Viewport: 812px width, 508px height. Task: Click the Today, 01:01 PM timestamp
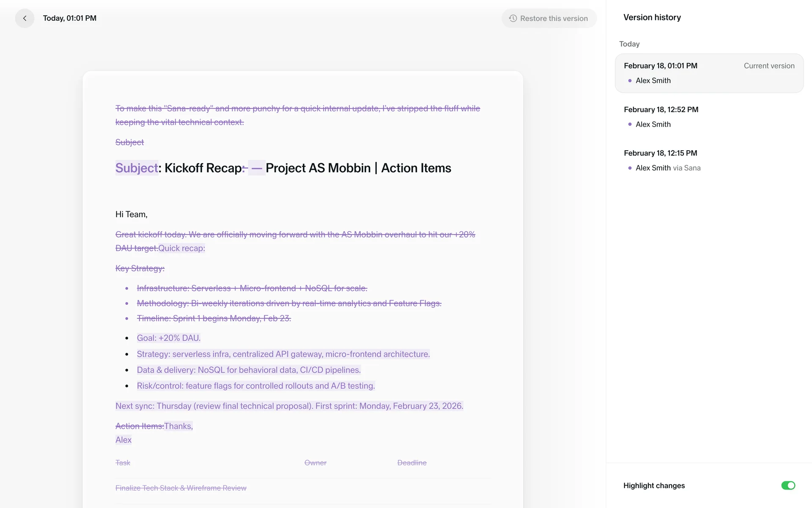point(69,18)
